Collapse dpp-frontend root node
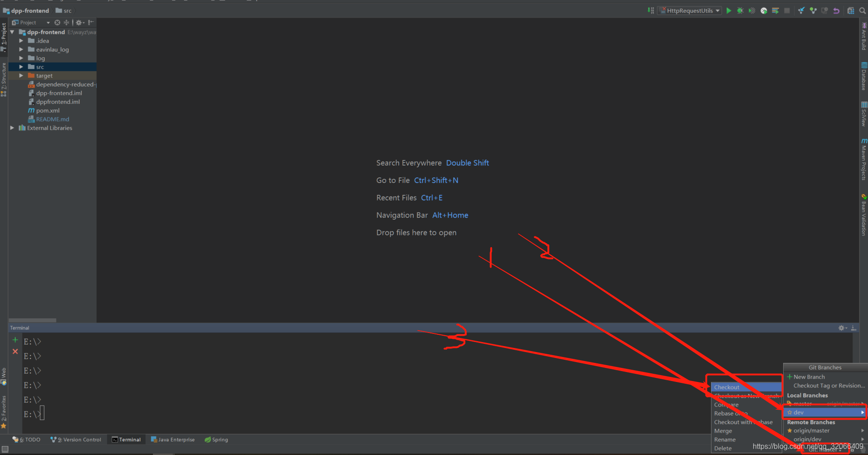The height and width of the screenshot is (455, 868). coord(12,32)
